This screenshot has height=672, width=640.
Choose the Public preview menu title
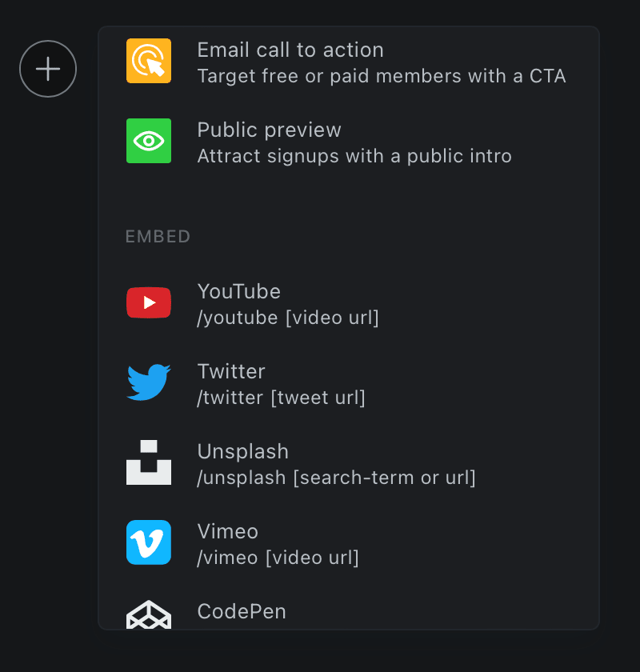(x=270, y=130)
